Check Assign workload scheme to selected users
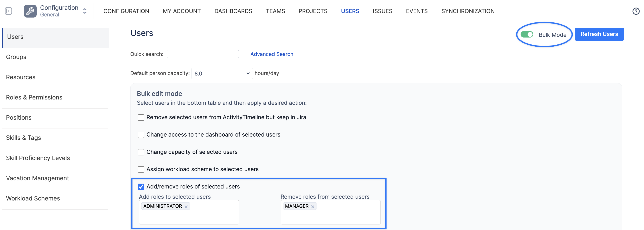 [x=141, y=169]
